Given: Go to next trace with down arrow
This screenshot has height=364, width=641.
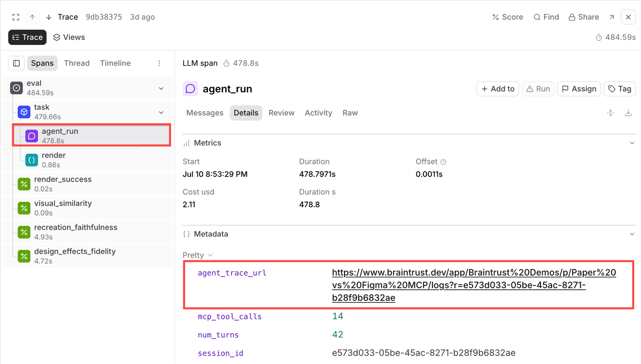Looking at the screenshot, I should [49, 17].
